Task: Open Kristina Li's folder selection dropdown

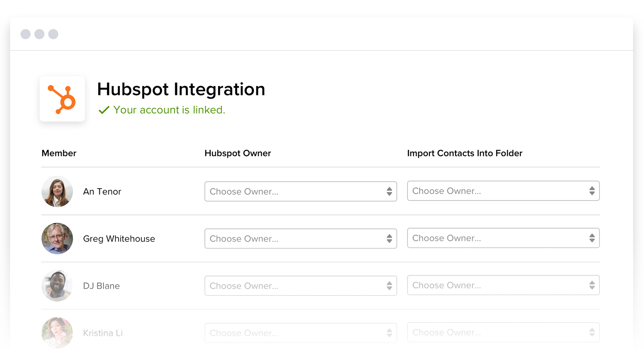Action: [x=503, y=333]
